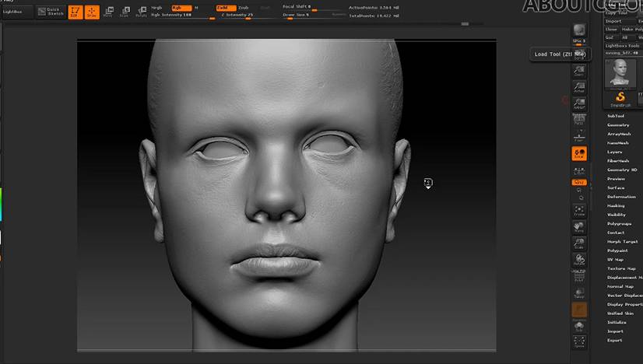Click Make PolyMesh3D button
643x364 pixels.
631,29
